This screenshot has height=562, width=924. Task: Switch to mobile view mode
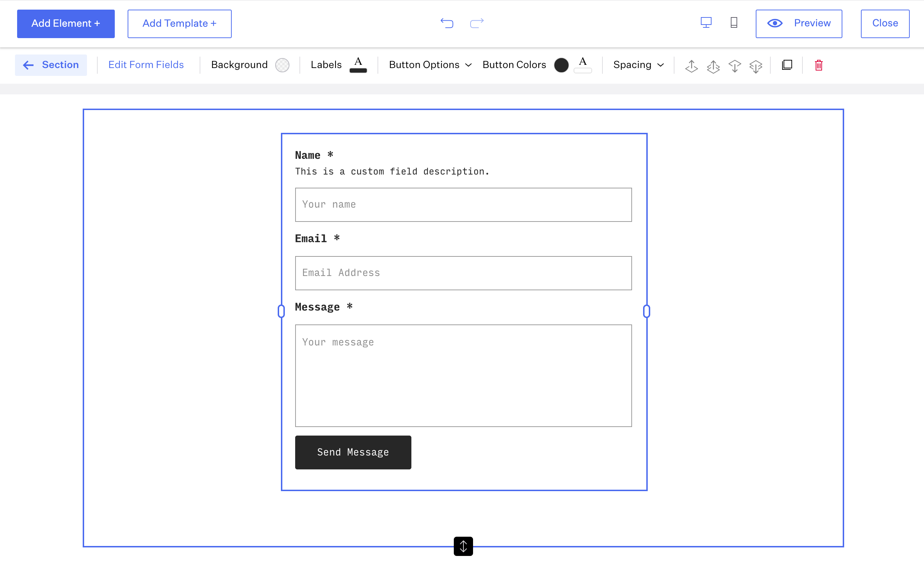tap(734, 23)
